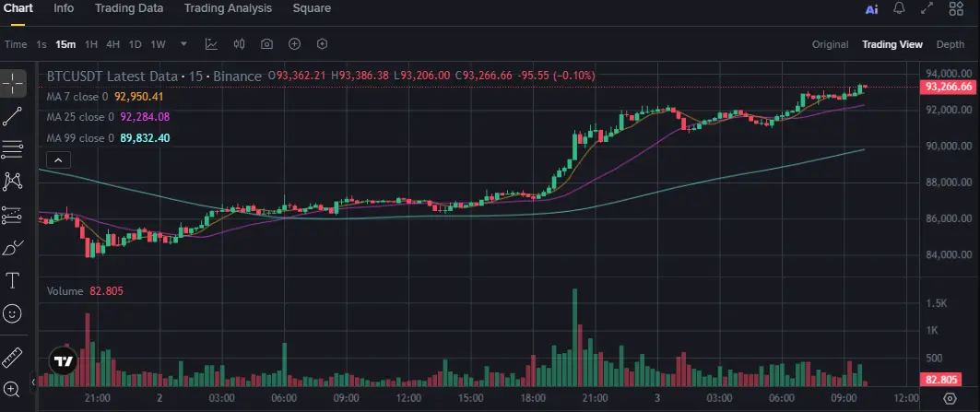Open the layout grid icon
This screenshot has height=412, width=980.
pyautogui.click(x=956, y=8)
